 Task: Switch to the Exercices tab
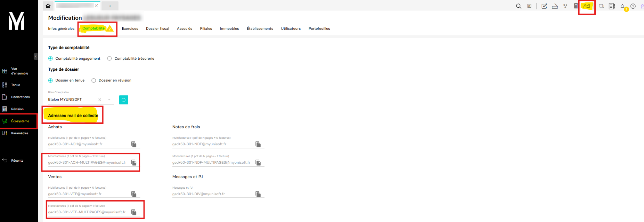(130, 29)
